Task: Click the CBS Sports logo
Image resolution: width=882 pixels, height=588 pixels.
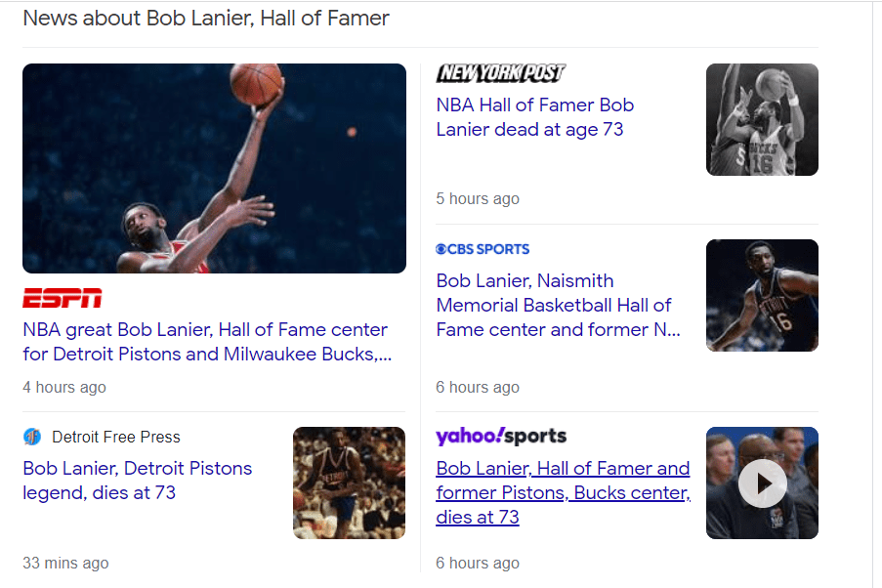Action: (x=483, y=249)
